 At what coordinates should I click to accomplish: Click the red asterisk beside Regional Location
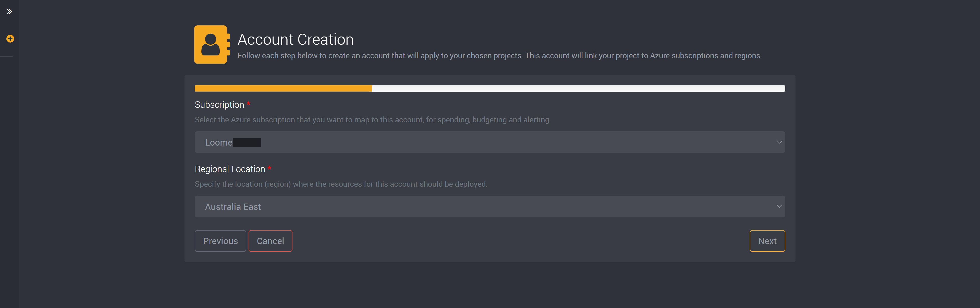point(269,168)
